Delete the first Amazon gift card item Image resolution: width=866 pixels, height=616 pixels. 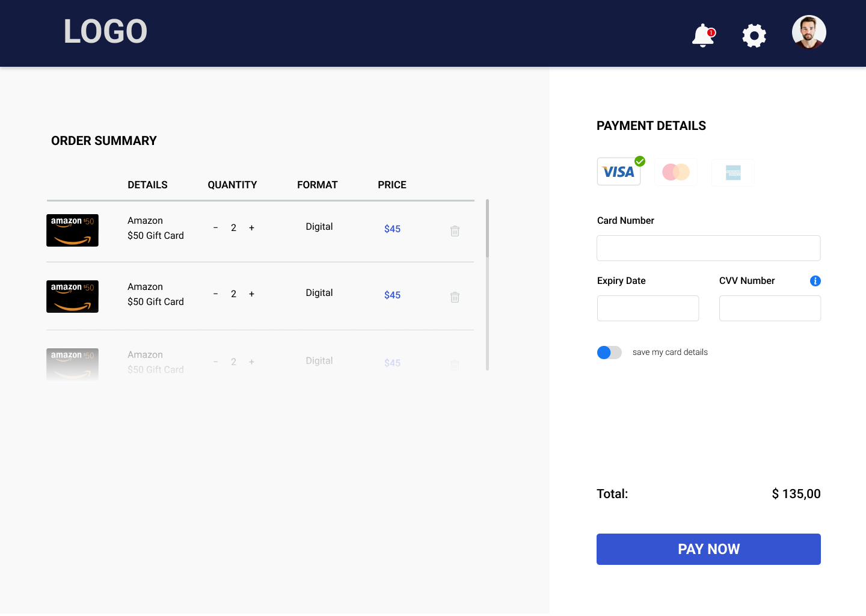[455, 231]
